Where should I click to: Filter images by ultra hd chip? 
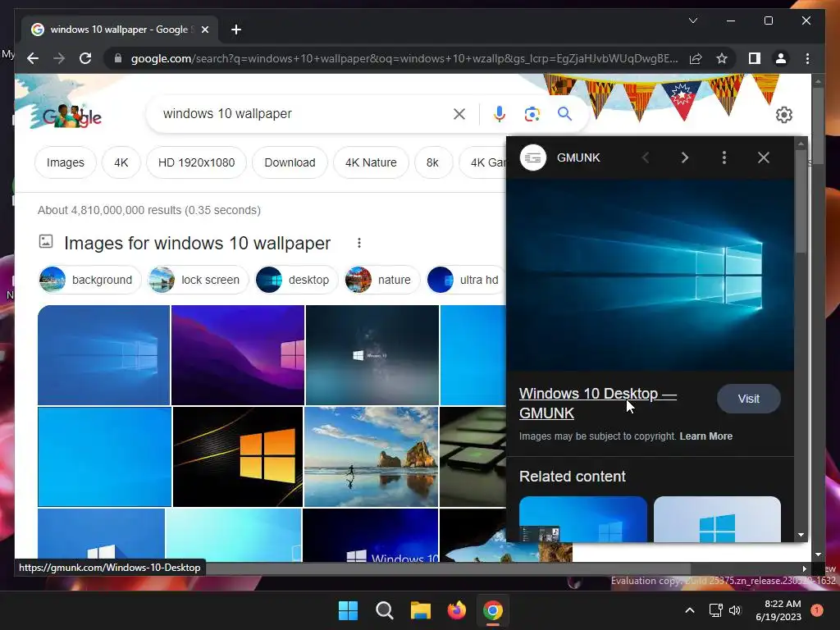pos(466,280)
